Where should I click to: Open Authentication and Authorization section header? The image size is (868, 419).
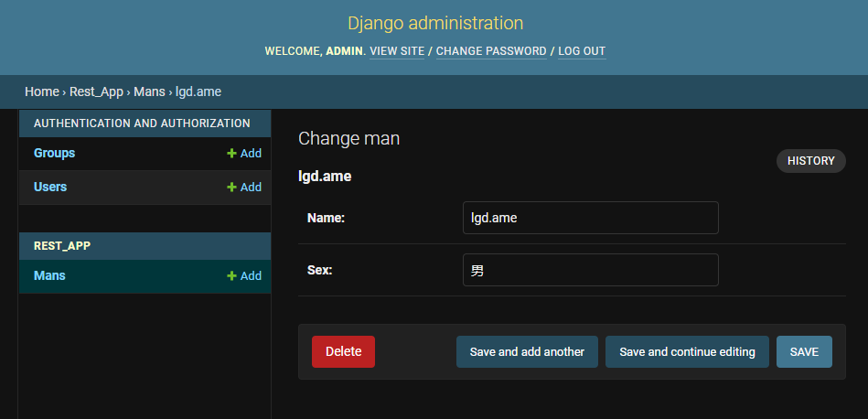click(142, 124)
